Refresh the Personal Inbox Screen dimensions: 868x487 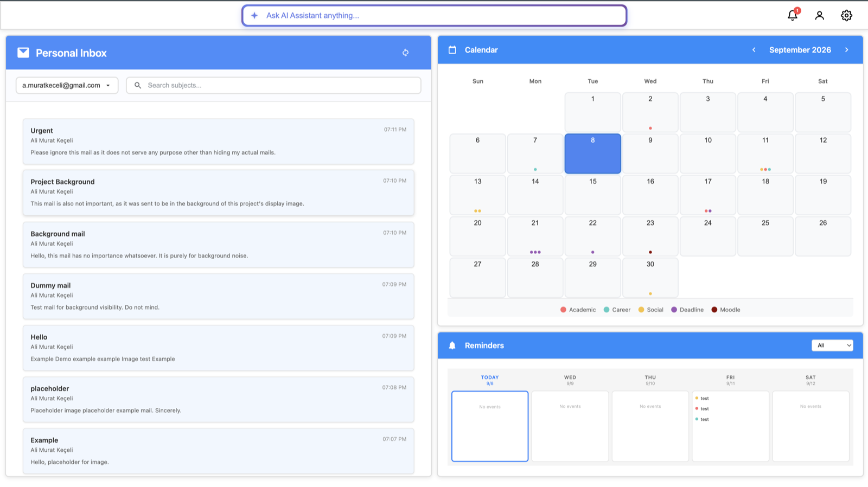(405, 53)
